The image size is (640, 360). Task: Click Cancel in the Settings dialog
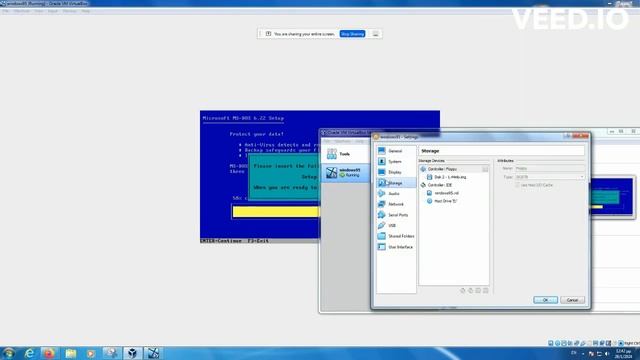click(x=572, y=300)
